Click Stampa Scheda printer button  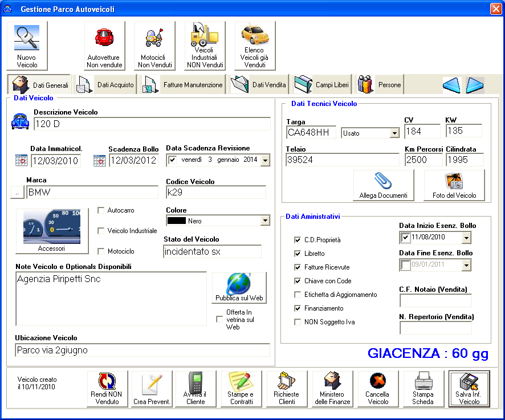423,389
